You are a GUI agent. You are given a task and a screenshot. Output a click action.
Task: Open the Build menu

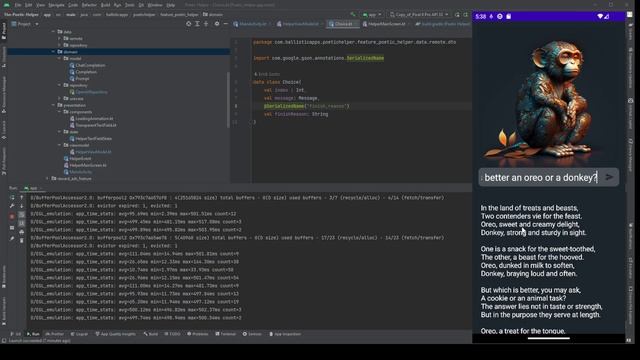[x=105, y=5]
